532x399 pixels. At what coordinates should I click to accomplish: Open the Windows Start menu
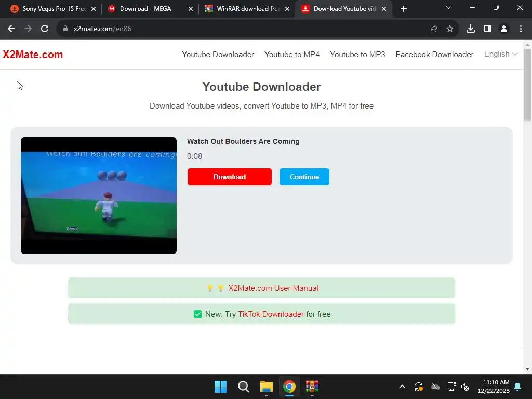pyautogui.click(x=220, y=387)
